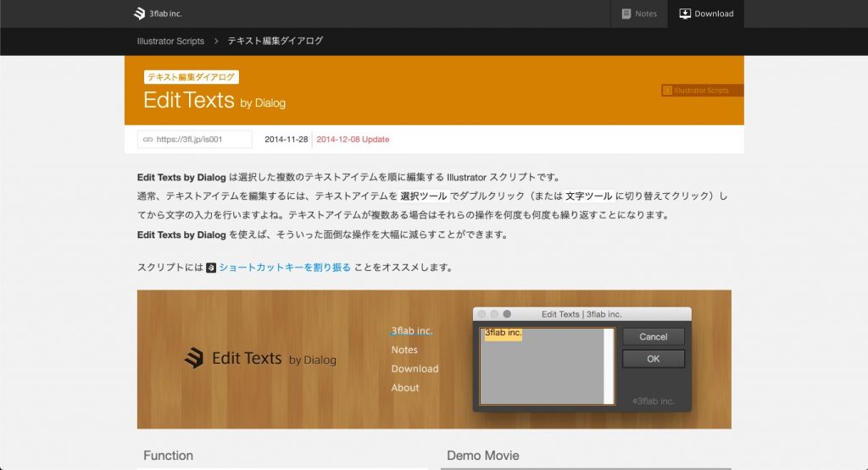Select the https://3fl.jp/is001 URL field
The height and width of the screenshot is (470, 868).
click(195, 140)
